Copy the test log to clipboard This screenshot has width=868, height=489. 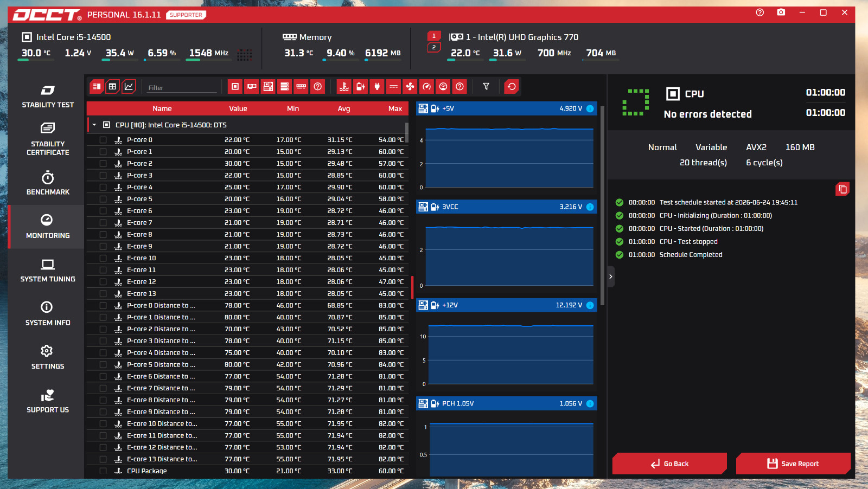(x=843, y=189)
